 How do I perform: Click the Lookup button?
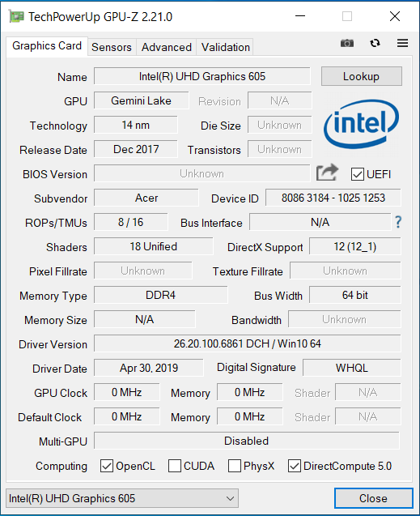[361, 76]
